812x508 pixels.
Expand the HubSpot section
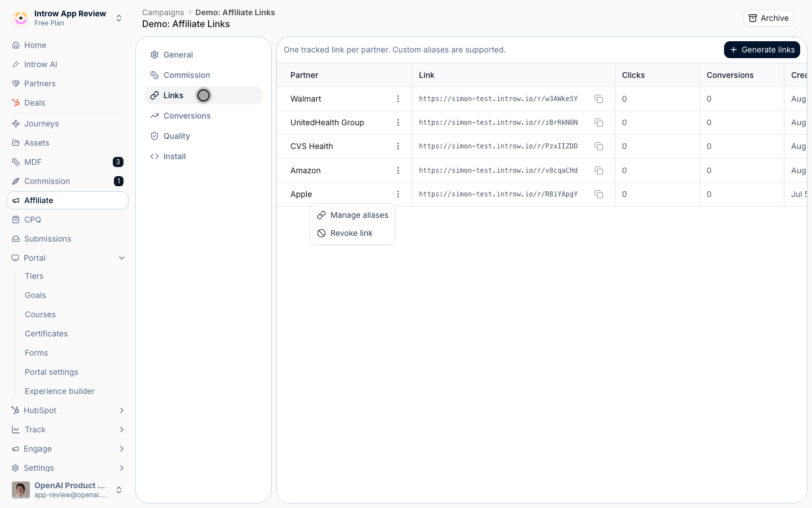122,410
